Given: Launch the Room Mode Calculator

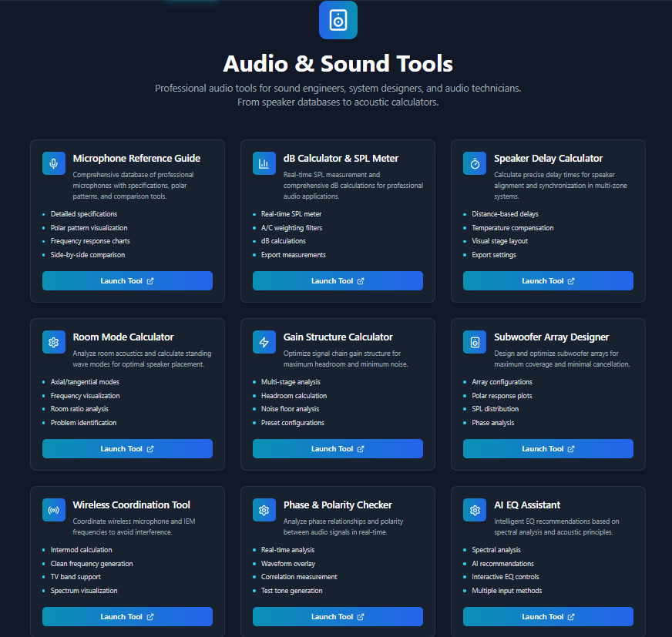Looking at the screenshot, I should click(127, 448).
